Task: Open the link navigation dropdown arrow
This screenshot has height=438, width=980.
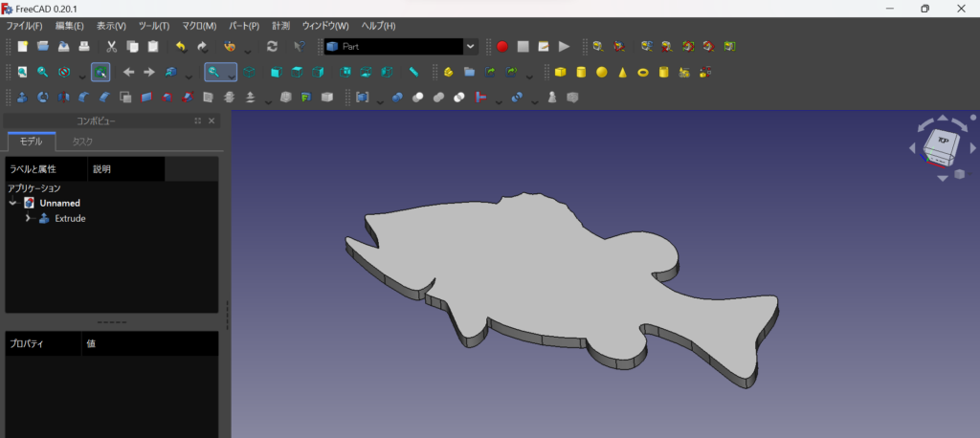Action: coord(189,77)
